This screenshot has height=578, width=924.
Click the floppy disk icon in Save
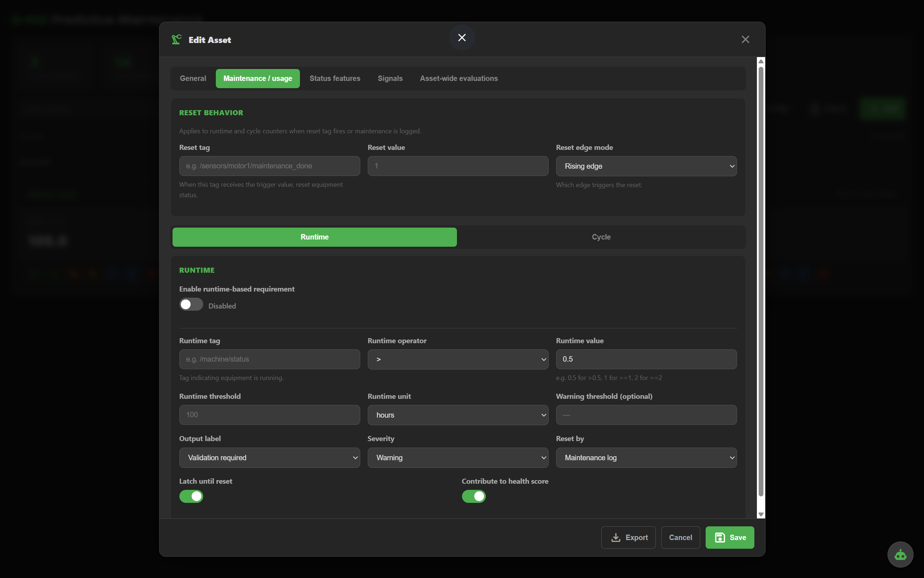point(720,538)
